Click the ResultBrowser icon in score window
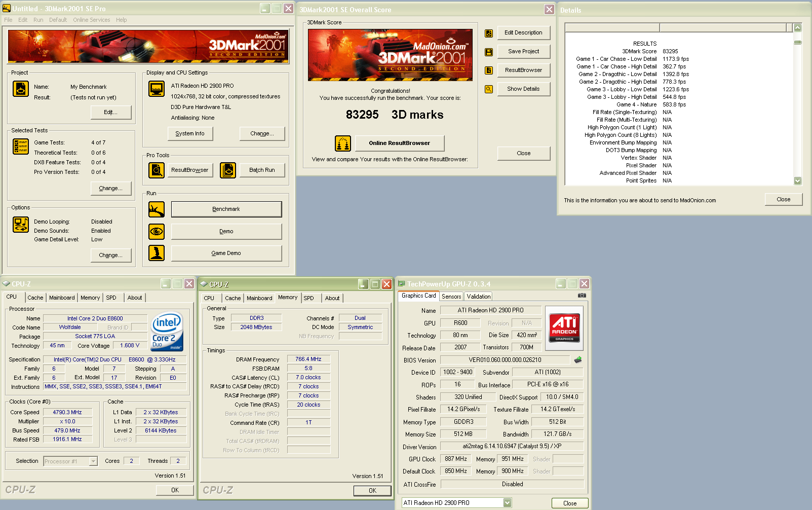Image resolution: width=812 pixels, height=510 pixels. coord(489,70)
